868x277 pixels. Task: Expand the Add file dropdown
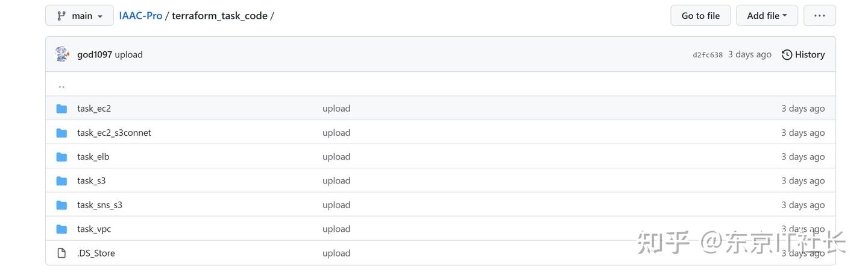(767, 16)
